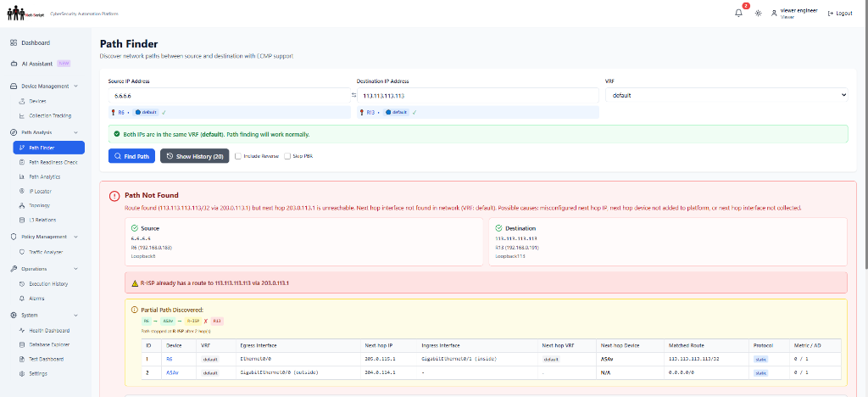868x397 pixels.
Task: Open the viewer engineer user profile
Action: pos(794,14)
